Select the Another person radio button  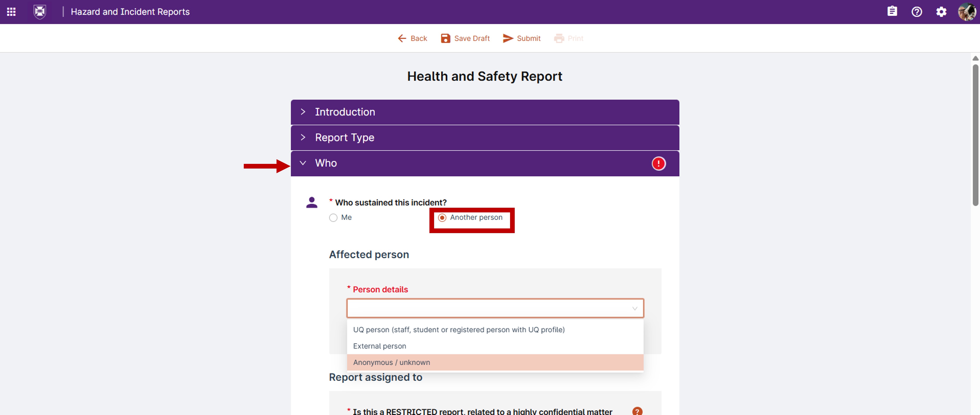point(442,218)
